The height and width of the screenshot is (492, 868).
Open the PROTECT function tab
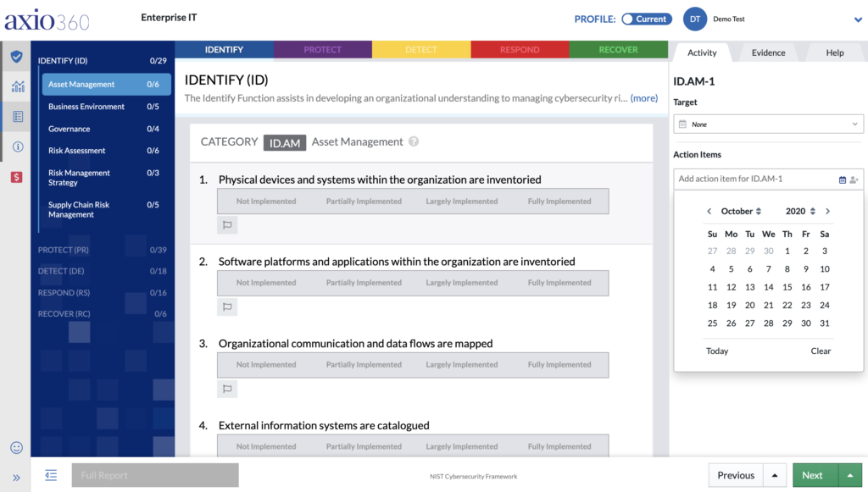tap(322, 50)
